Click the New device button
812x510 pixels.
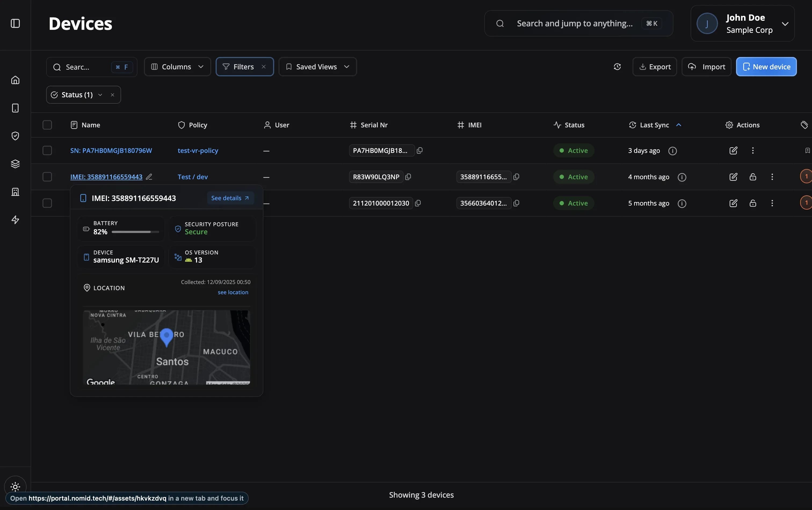pyautogui.click(x=766, y=67)
